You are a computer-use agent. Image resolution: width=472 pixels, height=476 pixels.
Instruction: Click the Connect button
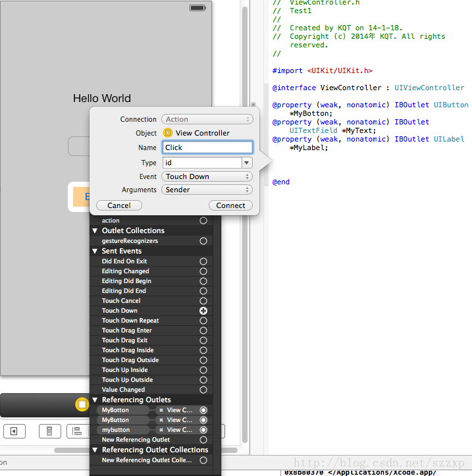tap(230, 205)
